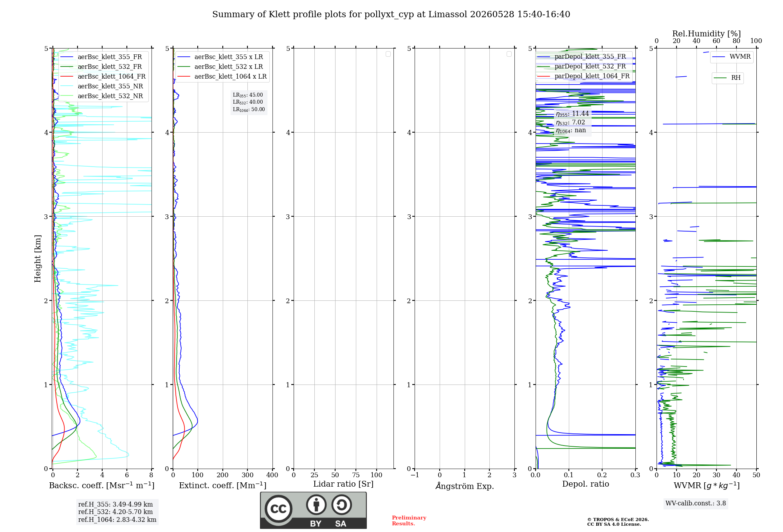Click the η532: 7.02 annotation
The height and width of the screenshot is (532, 783).
[570, 122]
